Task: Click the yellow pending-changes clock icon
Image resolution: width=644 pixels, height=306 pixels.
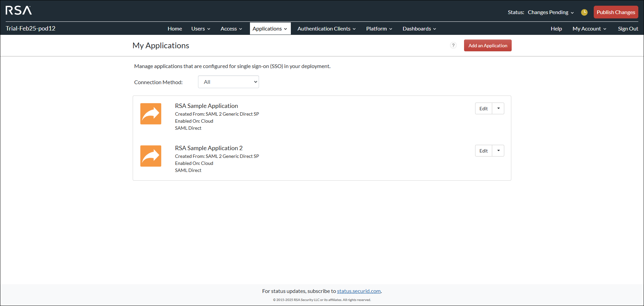Action: click(x=584, y=12)
